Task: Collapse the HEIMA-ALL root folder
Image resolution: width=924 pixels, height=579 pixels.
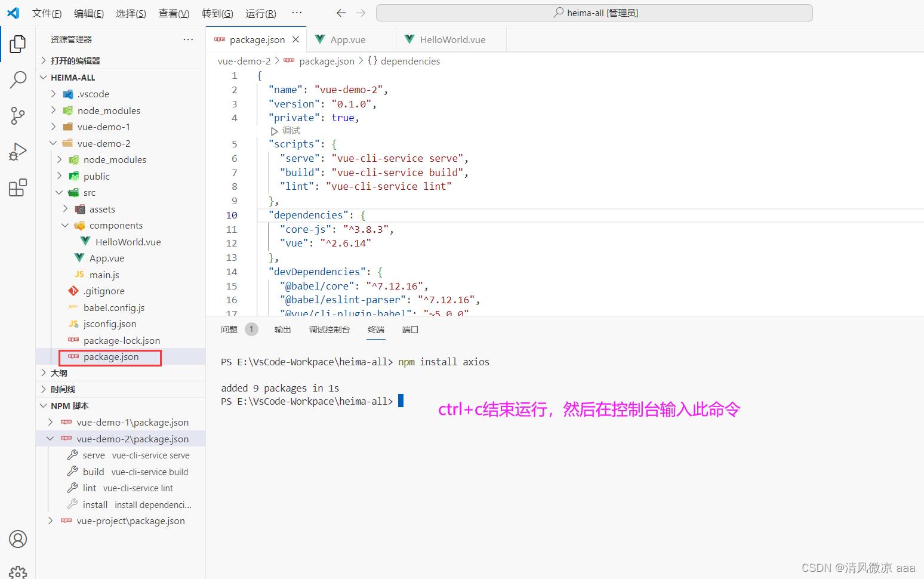Action: point(44,77)
